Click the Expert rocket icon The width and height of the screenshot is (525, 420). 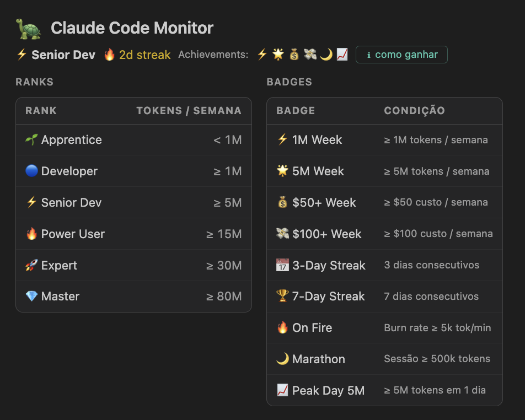31,265
